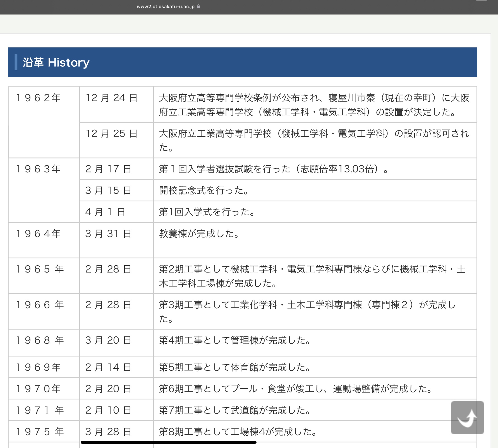Tap the 沿革 History heading

[x=56, y=62]
